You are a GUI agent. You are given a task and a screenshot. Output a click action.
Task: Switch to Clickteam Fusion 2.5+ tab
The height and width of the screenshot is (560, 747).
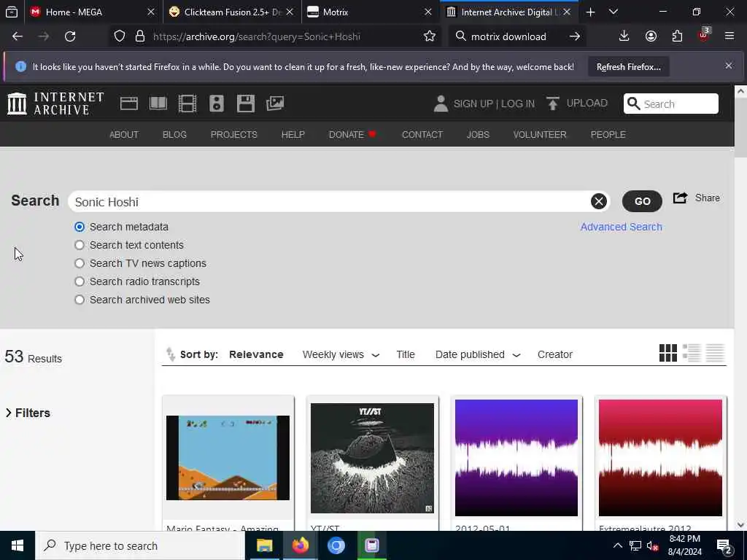tap(232, 12)
